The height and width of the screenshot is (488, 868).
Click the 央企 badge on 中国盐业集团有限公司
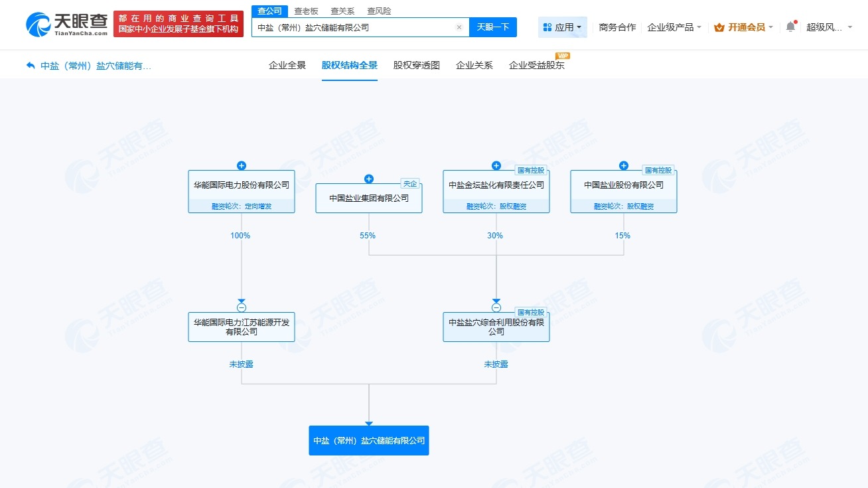coord(409,183)
